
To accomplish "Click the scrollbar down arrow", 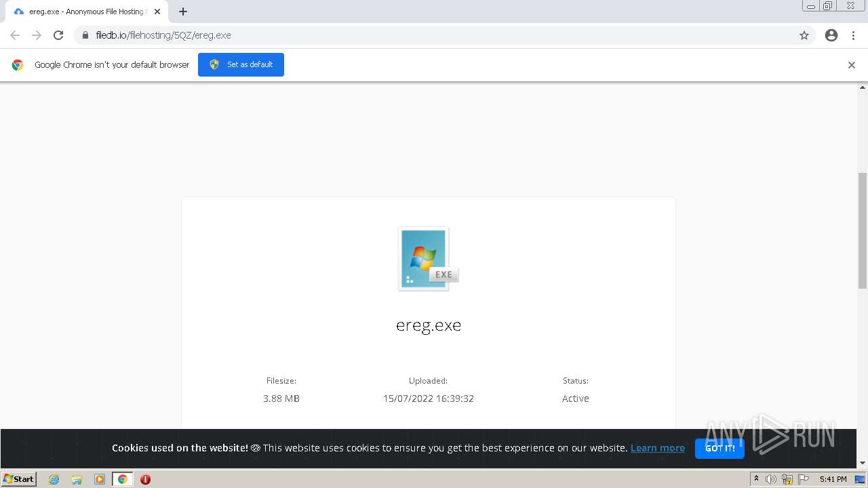I will [x=863, y=463].
